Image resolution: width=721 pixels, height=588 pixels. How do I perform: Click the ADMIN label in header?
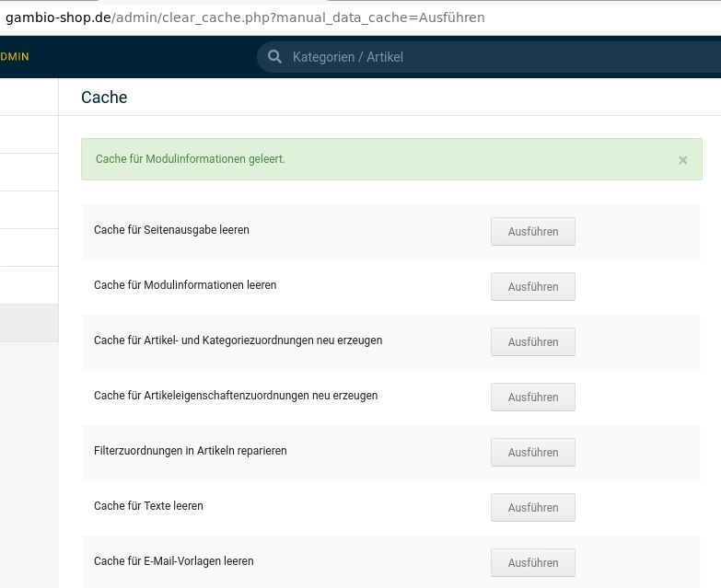click(15, 57)
